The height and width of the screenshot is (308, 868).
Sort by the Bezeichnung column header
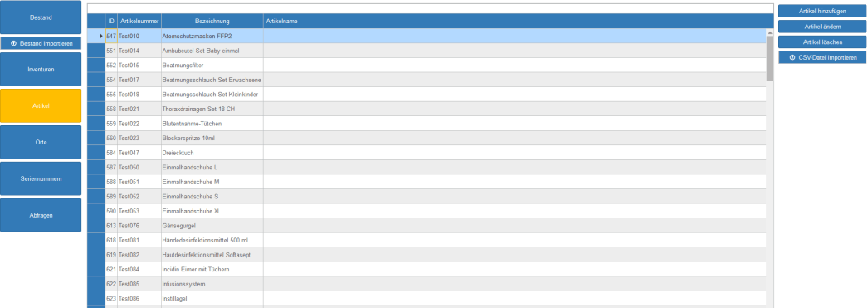tap(212, 21)
